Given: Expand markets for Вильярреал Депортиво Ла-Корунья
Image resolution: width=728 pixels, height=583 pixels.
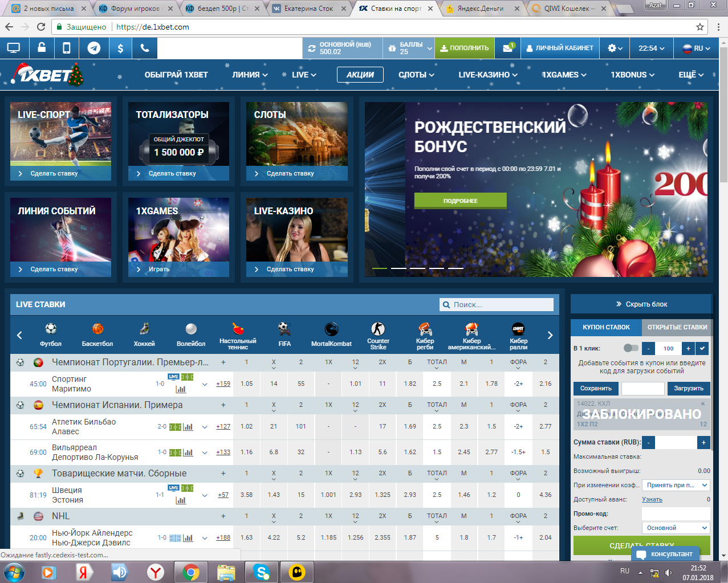Looking at the screenshot, I should pyautogui.click(x=205, y=452).
